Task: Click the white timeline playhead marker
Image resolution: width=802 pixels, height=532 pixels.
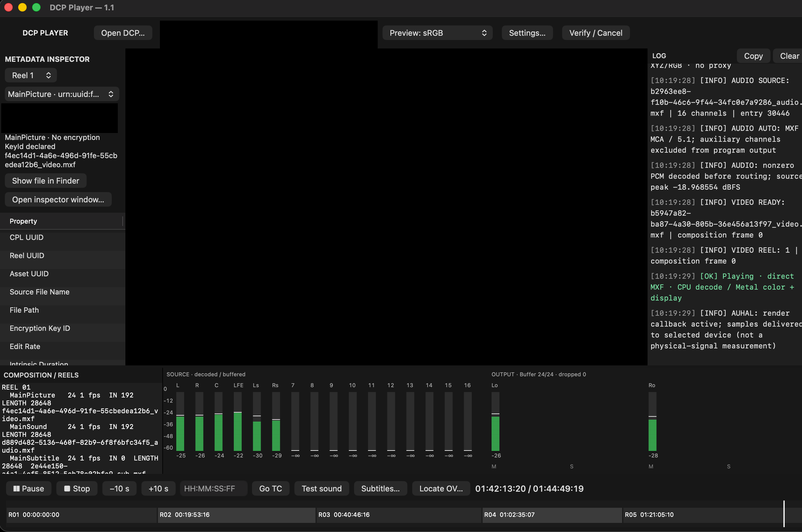Action: (784, 513)
